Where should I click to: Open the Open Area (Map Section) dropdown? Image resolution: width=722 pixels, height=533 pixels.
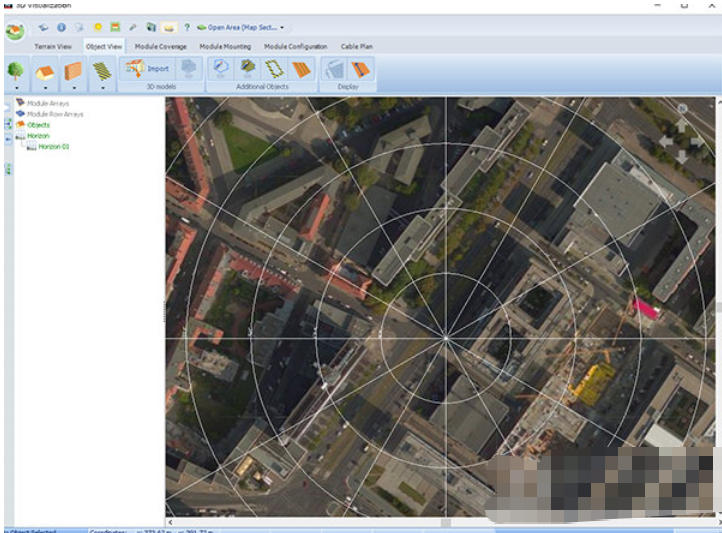click(240, 27)
